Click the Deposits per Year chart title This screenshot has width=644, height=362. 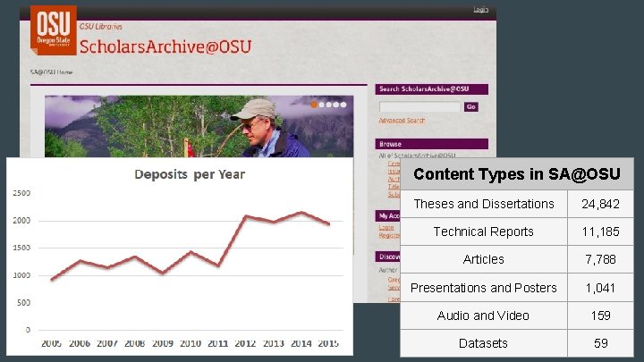pyautogui.click(x=190, y=174)
